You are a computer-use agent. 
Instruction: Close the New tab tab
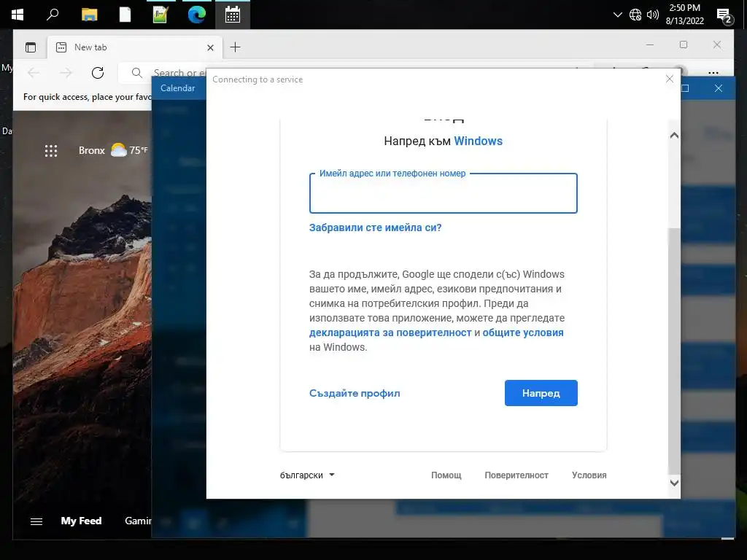click(x=210, y=47)
